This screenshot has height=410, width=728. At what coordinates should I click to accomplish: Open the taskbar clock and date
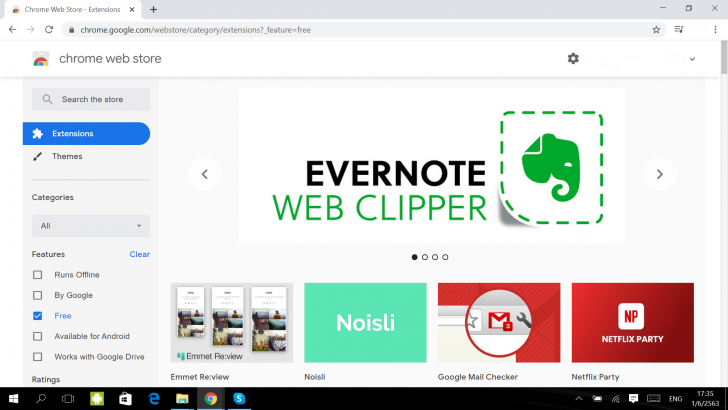click(x=705, y=399)
